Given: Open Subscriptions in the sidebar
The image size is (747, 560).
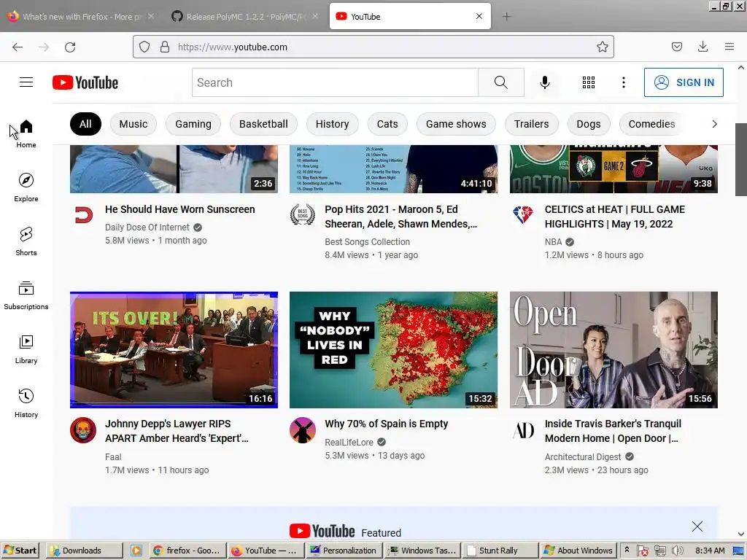Looking at the screenshot, I should [26, 295].
